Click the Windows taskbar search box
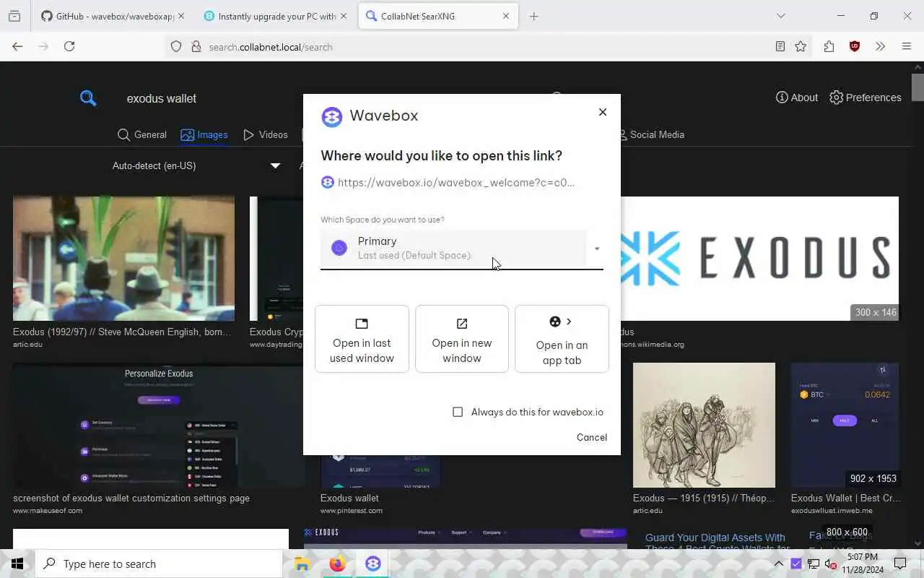Screen dimensions: 924x578 (159, 564)
